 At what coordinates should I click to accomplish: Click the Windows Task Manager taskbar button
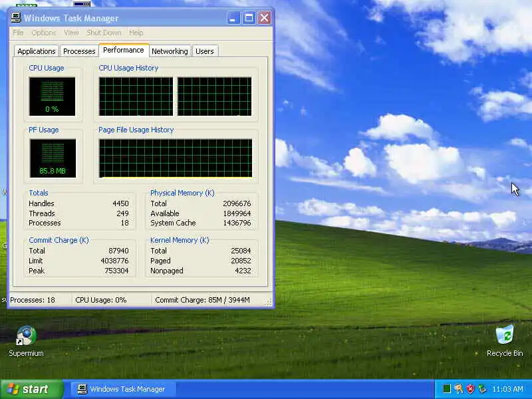coord(124,389)
